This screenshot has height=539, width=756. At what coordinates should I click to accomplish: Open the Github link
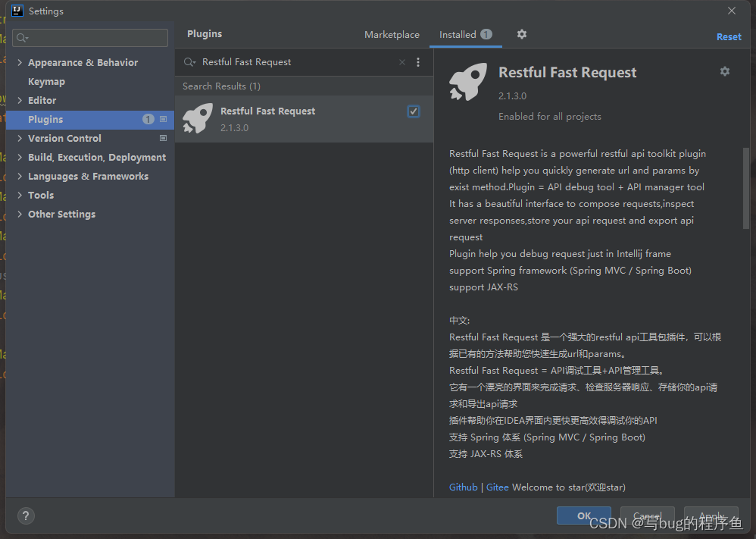click(x=464, y=487)
